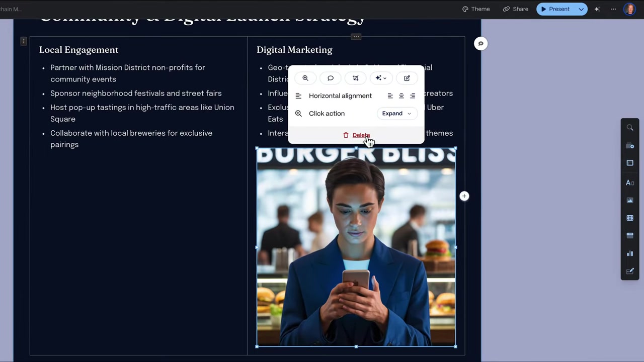Click the column options ellipsis handle above Digital Marketing

coord(356,37)
